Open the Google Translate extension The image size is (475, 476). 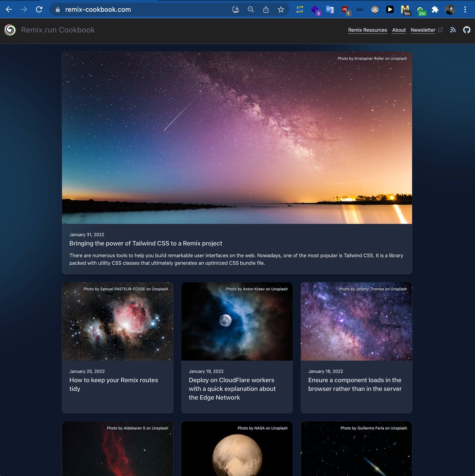[330, 10]
